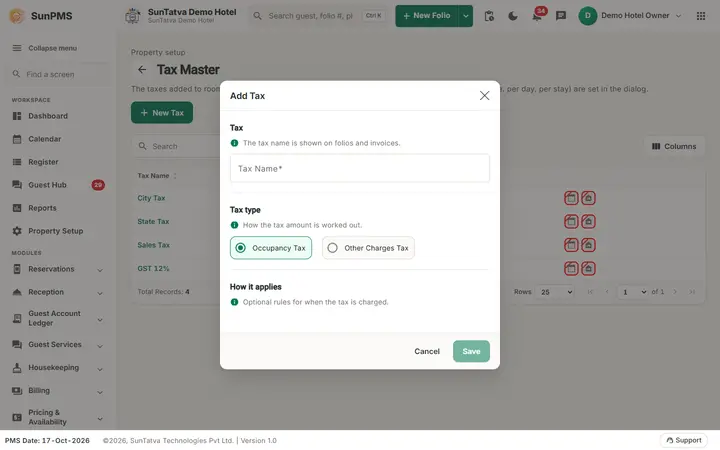This screenshot has width=720, height=450.
Task: Open the chat messages icon
Action: (x=561, y=16)
